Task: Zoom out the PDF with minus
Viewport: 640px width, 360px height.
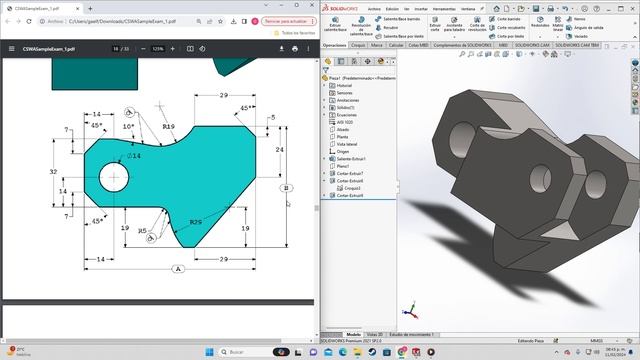Action: point(143,49)
